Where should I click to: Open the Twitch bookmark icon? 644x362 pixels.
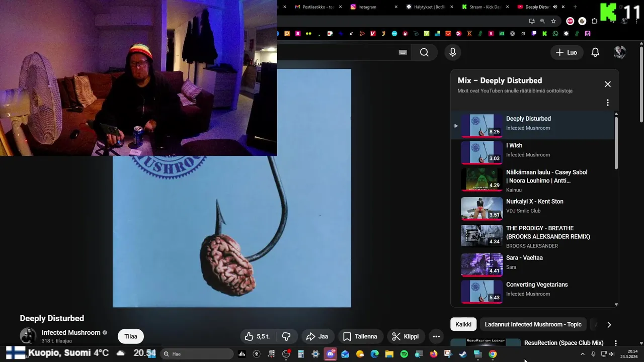tap(534, 34)
